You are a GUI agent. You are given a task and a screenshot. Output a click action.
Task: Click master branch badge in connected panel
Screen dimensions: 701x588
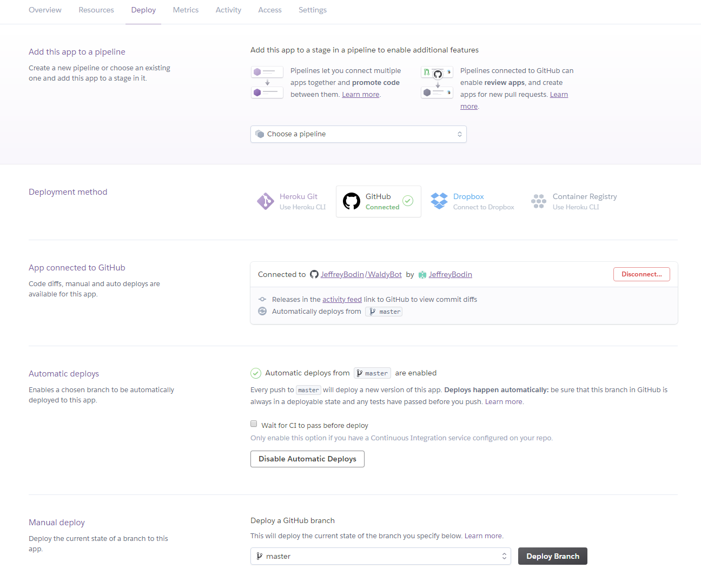[x=383, y=312]
